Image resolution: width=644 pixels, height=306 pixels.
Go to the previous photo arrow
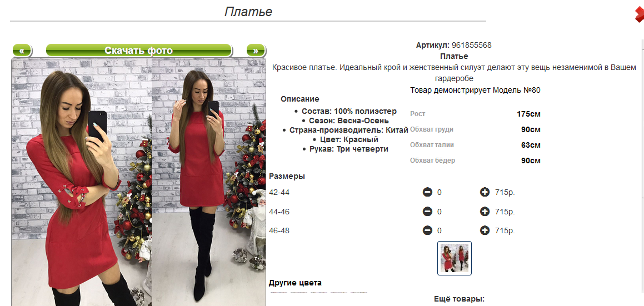[x=22, y=50]
